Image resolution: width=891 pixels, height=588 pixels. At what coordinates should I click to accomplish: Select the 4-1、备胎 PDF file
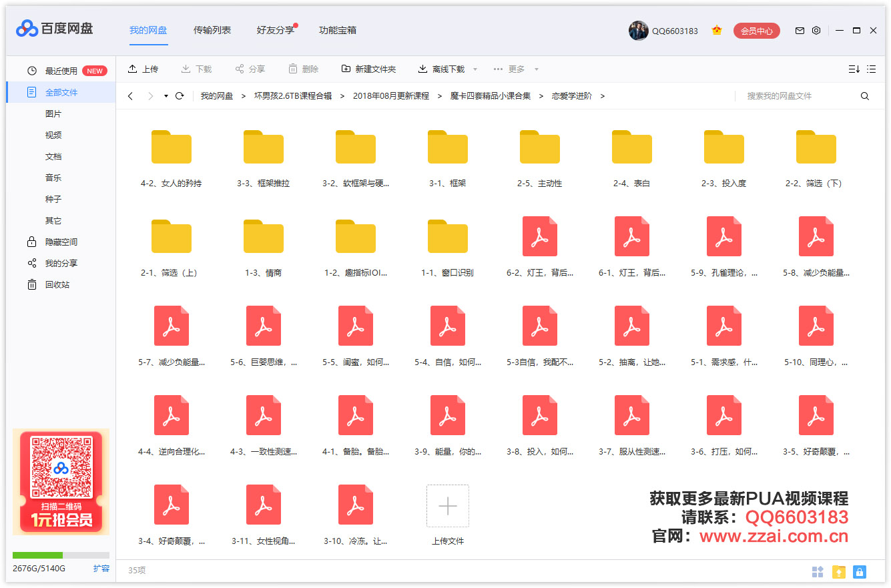coord(356,415)
